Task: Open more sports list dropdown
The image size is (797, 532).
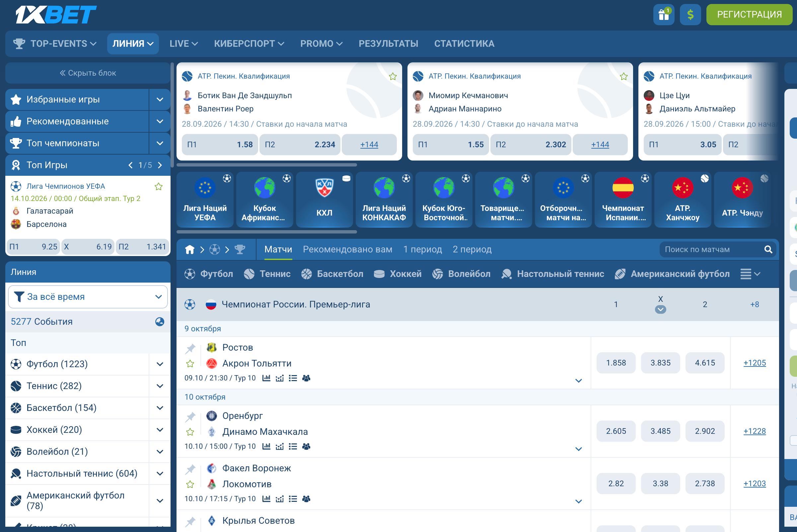Action: [750, 274]
